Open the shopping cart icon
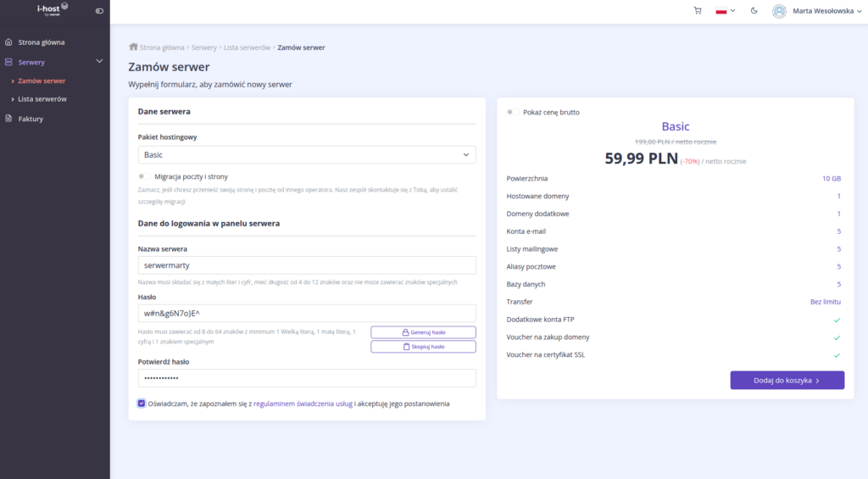 click(x=698, y=11)
